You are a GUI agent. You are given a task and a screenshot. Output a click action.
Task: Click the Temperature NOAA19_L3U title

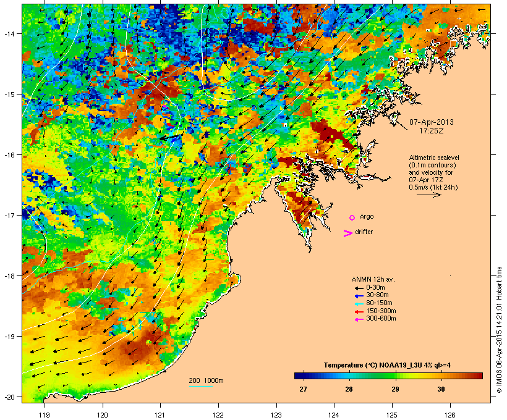(388, 365)
